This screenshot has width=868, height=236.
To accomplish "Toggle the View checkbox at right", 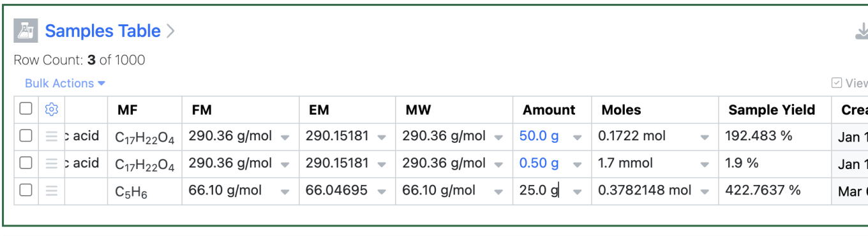I will coord(837,83).
